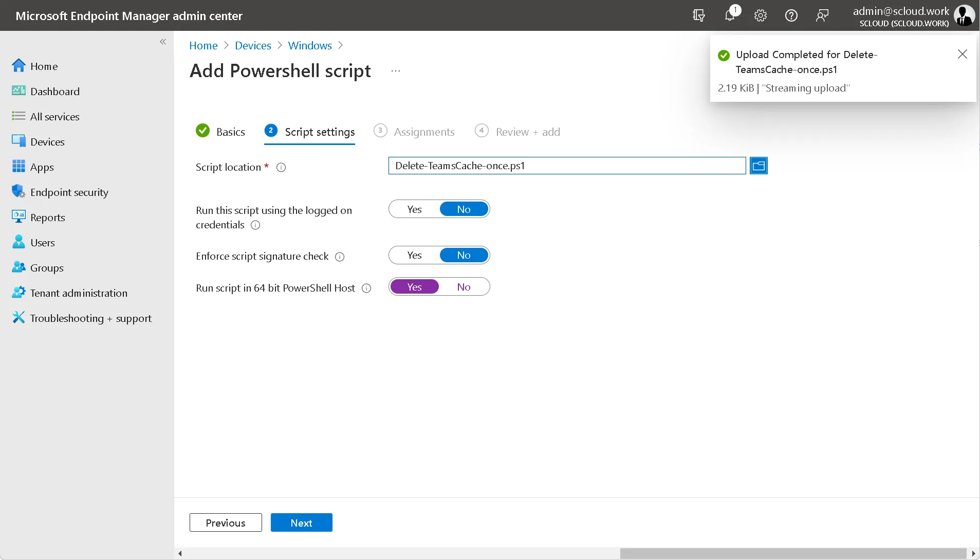
Task: Click the Script location file name field
Action: 567,166
